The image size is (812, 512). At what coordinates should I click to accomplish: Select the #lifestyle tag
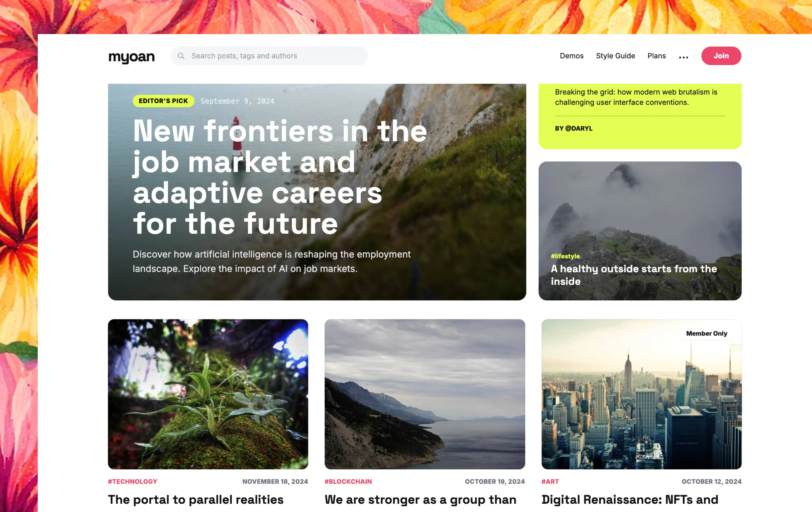[x=565, y=256]
